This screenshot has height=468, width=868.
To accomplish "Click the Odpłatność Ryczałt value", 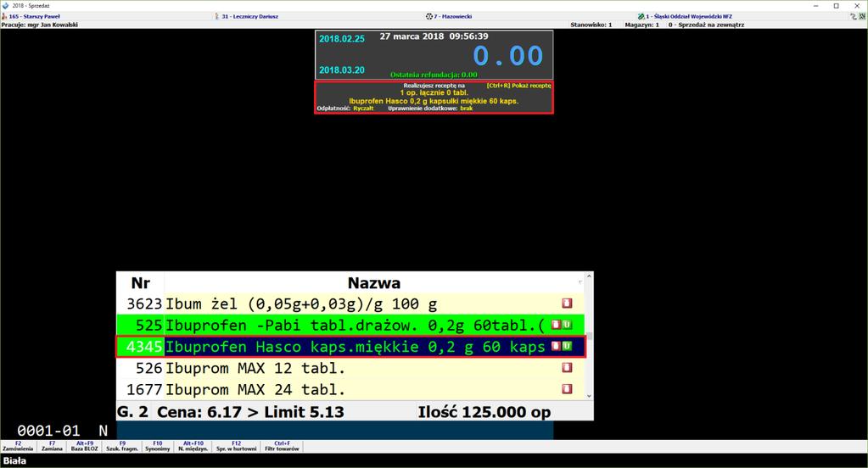I will pyautogui.click(x=363, y=109).
